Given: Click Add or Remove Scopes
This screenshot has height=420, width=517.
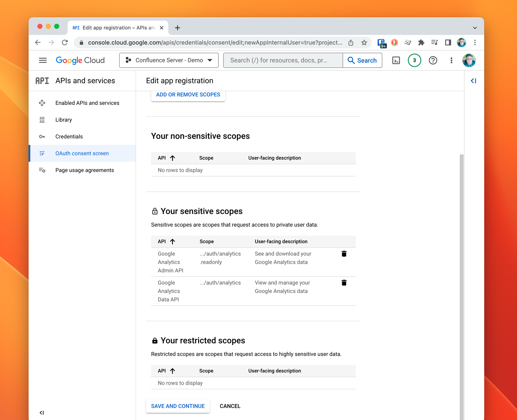Looking at the screenshot, I should [x=188, y=95].
